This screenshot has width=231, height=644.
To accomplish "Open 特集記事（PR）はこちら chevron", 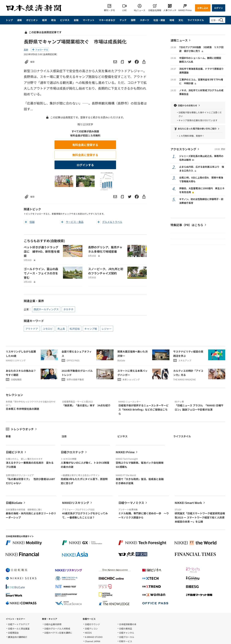I will point(205,225).
